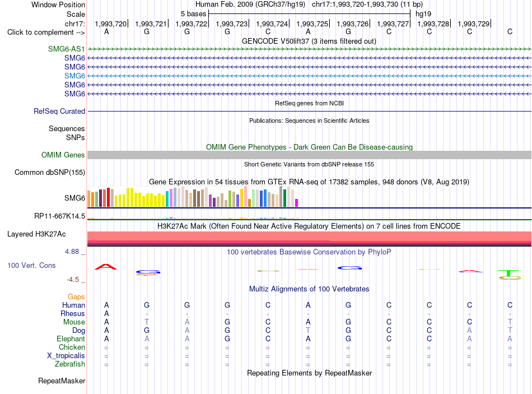Select the X_tropicalis species row label
The image size is (532, 394).
[66, 356]
